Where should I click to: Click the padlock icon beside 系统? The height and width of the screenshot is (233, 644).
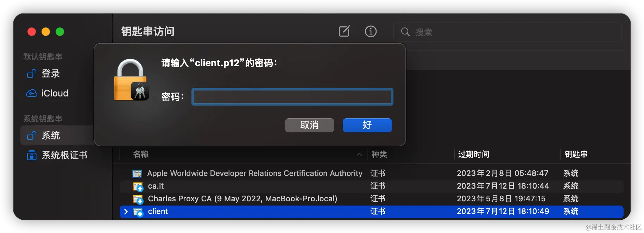[32, 135]
